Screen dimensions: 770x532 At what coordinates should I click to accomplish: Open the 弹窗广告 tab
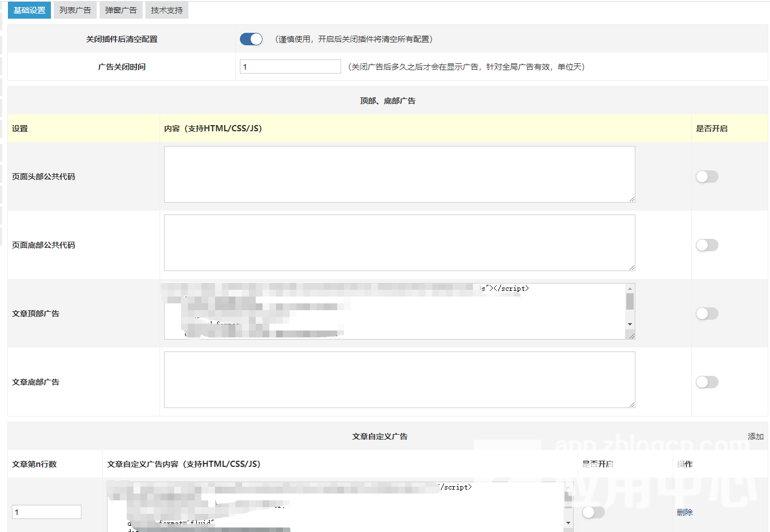tap(121, 10)
